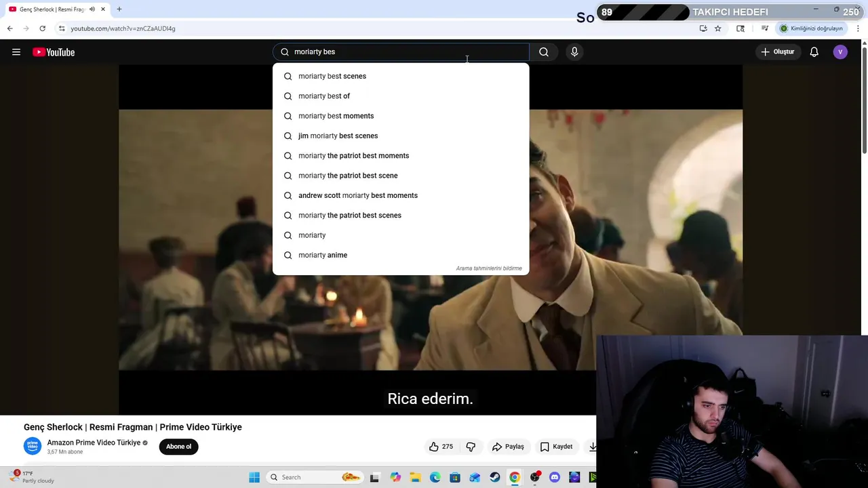Open Amazon Prime Video Türkiye channel name

click(94, 443)
